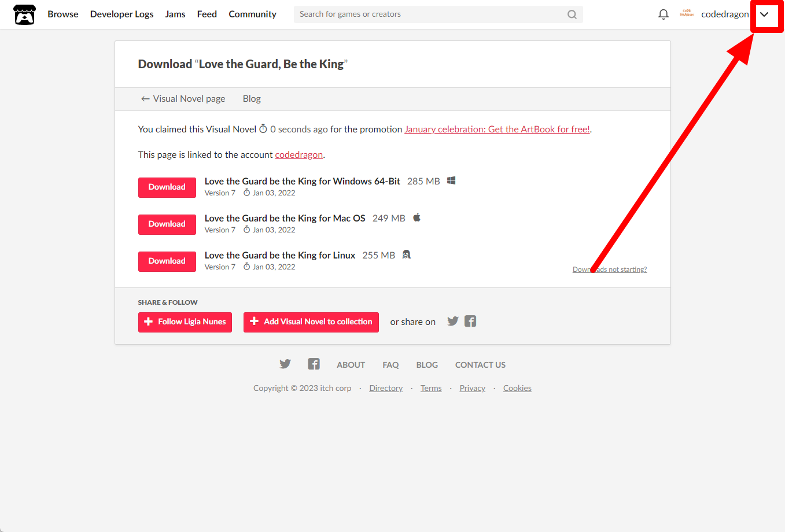The height and width of the screenshot is (532, 785).
Task: Click the codedragon avatar image
Action: click(x=687, y=14)
